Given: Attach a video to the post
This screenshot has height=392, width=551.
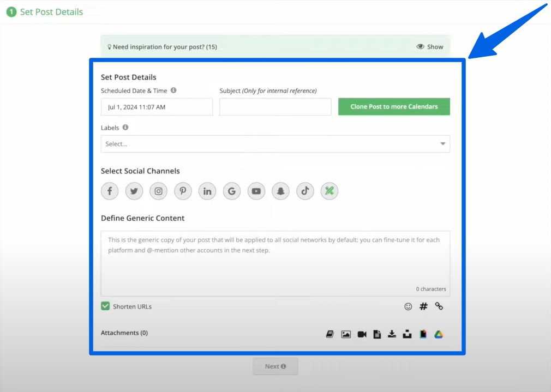Looking at the screenshot, I should coord(362,333).
